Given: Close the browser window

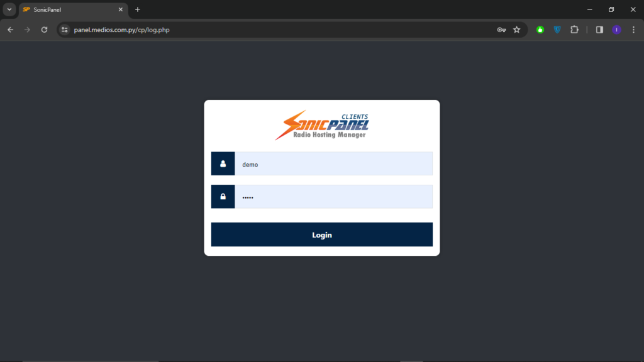Looking at the screenshot, I should pos(633,9).
